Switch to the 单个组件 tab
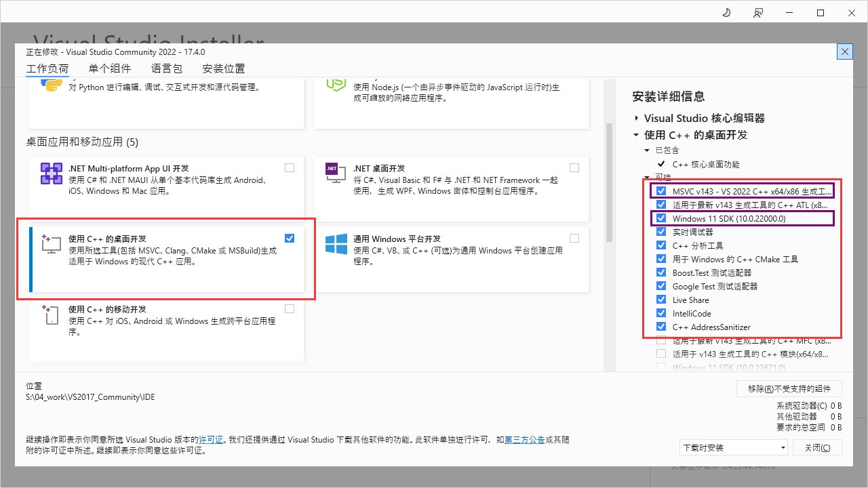Viewport: 868px width, 488px height. coord(110,68)
